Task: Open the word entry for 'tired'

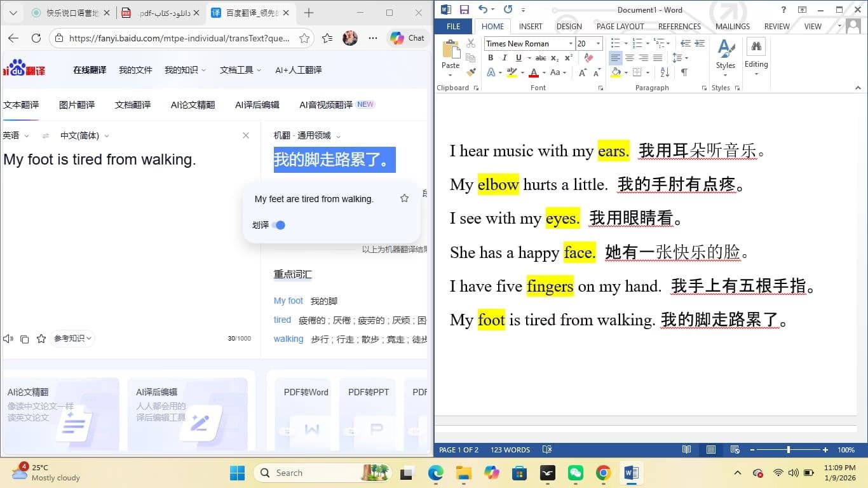Action: pos(282,320)
